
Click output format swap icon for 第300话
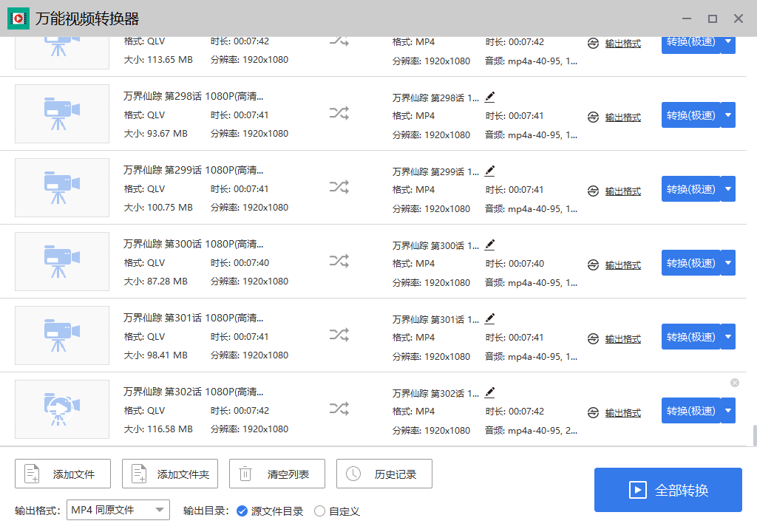(x=594, y=265)
